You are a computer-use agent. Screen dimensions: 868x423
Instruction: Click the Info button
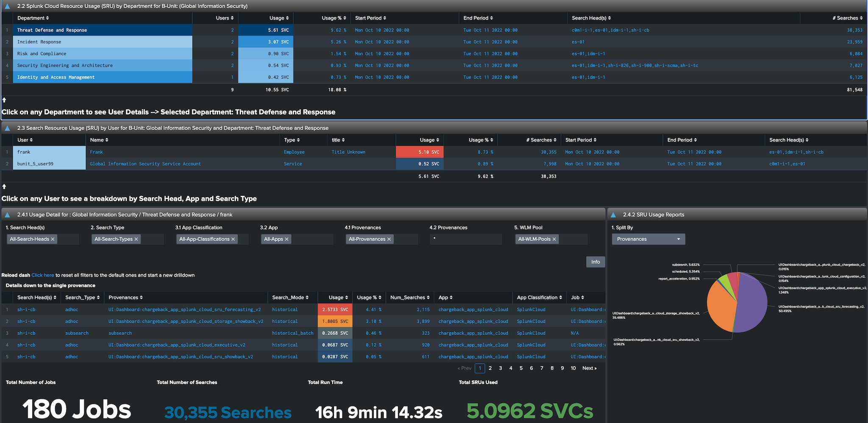595,262
